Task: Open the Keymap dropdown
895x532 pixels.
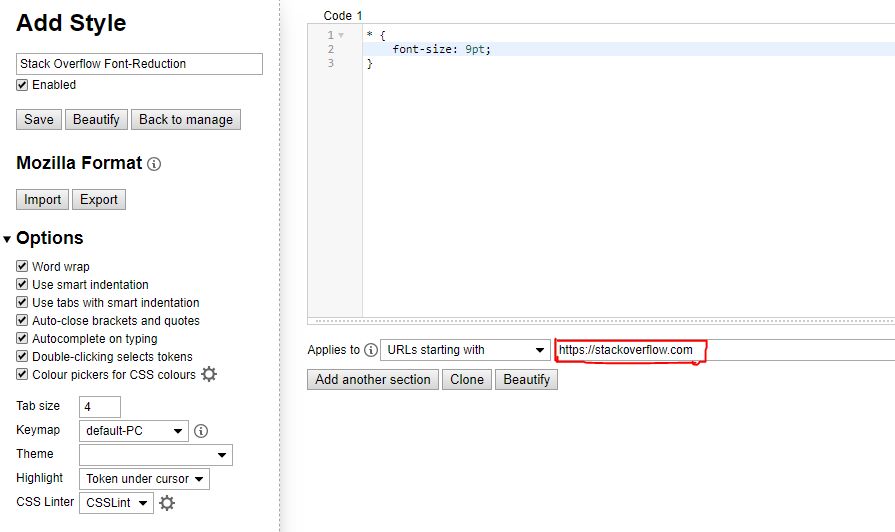Action: [134, 430]
